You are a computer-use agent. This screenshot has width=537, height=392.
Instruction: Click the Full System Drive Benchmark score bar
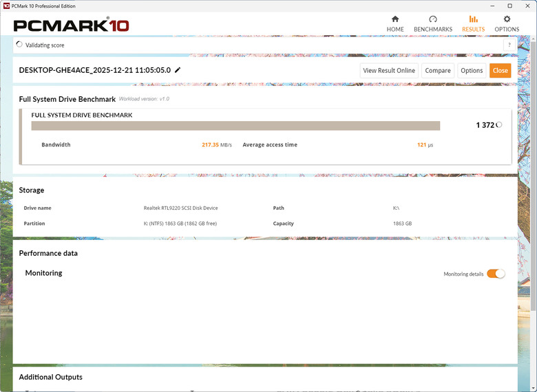(235, 126)
